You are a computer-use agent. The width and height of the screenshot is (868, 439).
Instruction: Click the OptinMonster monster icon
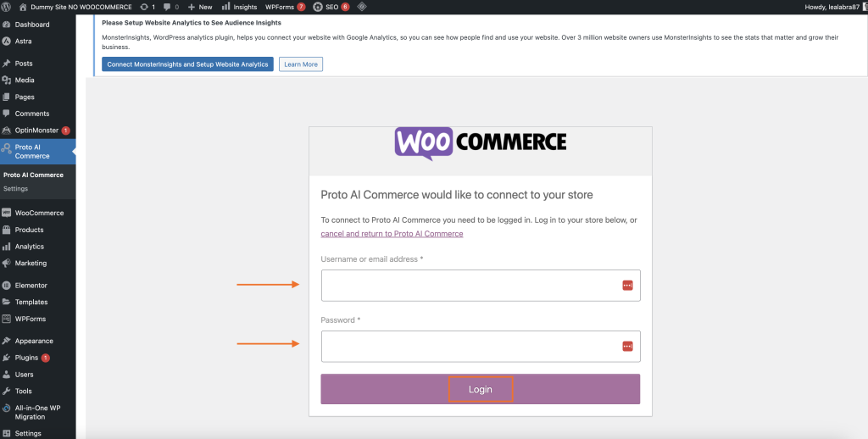coord(6,131)
